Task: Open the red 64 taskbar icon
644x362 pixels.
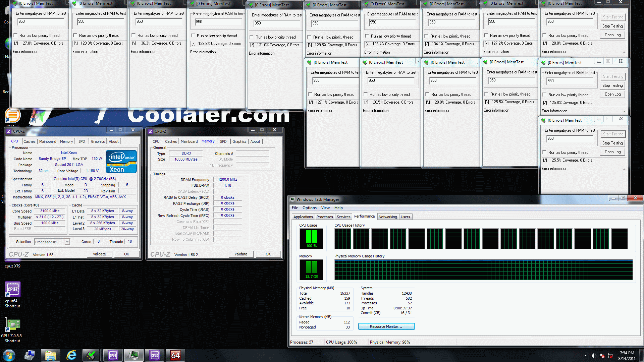Action: (x=175, y=355)
